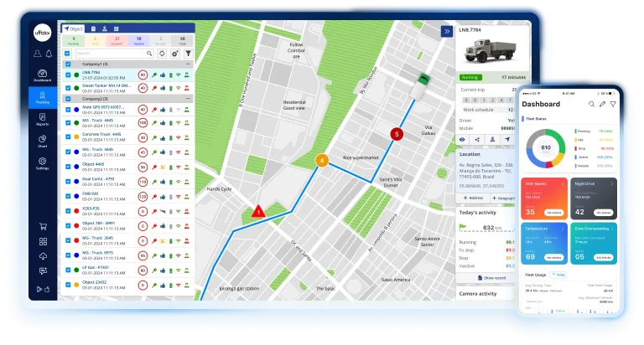Click red warning marker 1 on map
This screenshot has height=345, width=644.
pyautogui.click(x=258, y=212)
